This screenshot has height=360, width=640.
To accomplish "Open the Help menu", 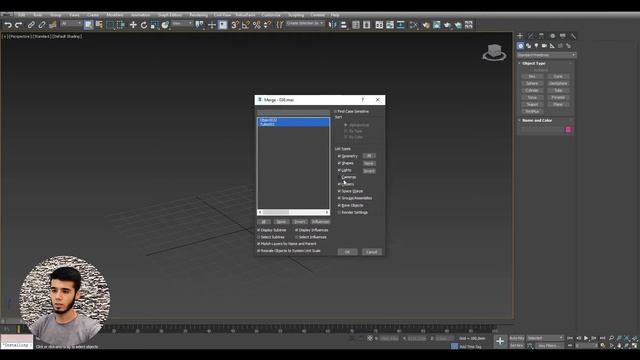I will click(335, 15).
